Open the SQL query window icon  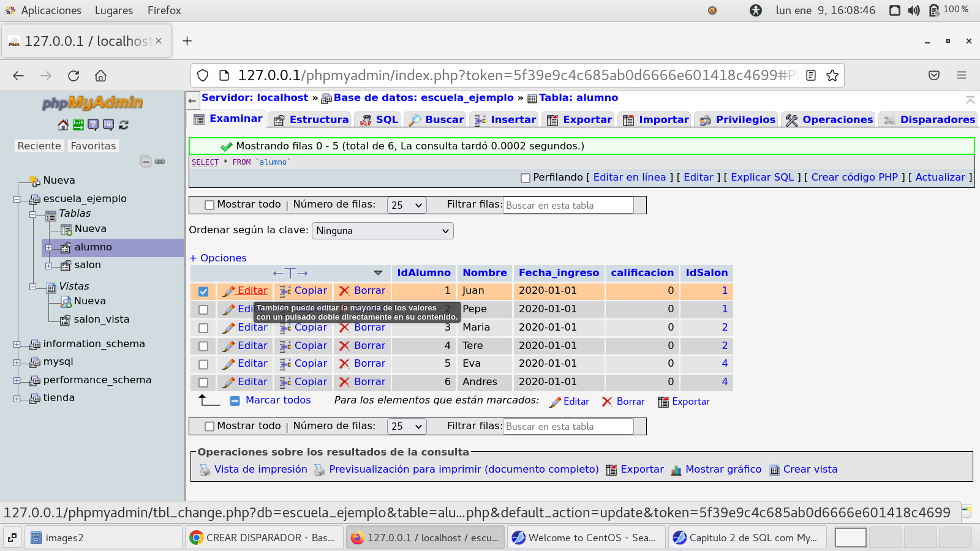coord(108,125)
